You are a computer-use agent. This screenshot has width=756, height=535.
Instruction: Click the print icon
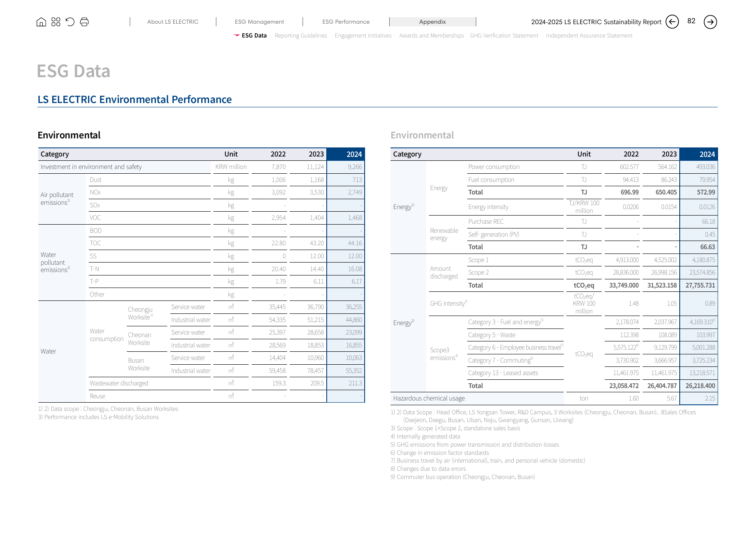click(x=84, y=22)
